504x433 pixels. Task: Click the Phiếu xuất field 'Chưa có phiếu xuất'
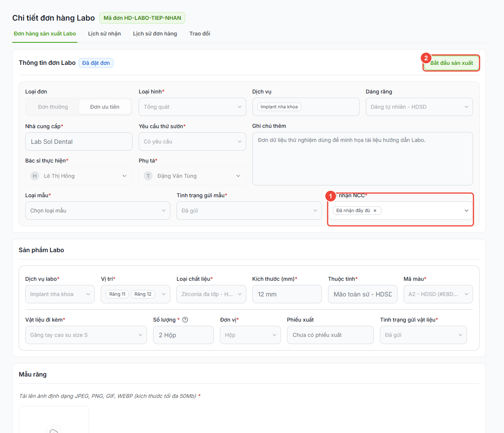point(330,335)
